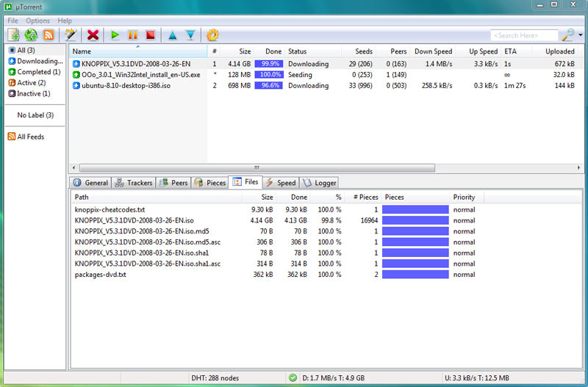Click Move Up Queue arrow icon
The width and height of the screenshot is (588, 387).
tap(173, 35)
